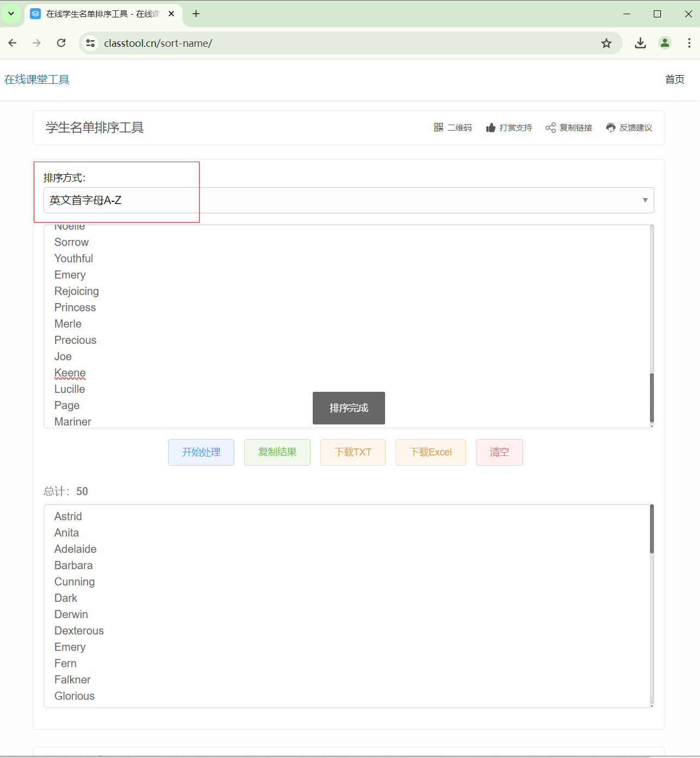The image size is (700, 758).
Task: Click Precious in the input list
Action: [x=75, y=340]
